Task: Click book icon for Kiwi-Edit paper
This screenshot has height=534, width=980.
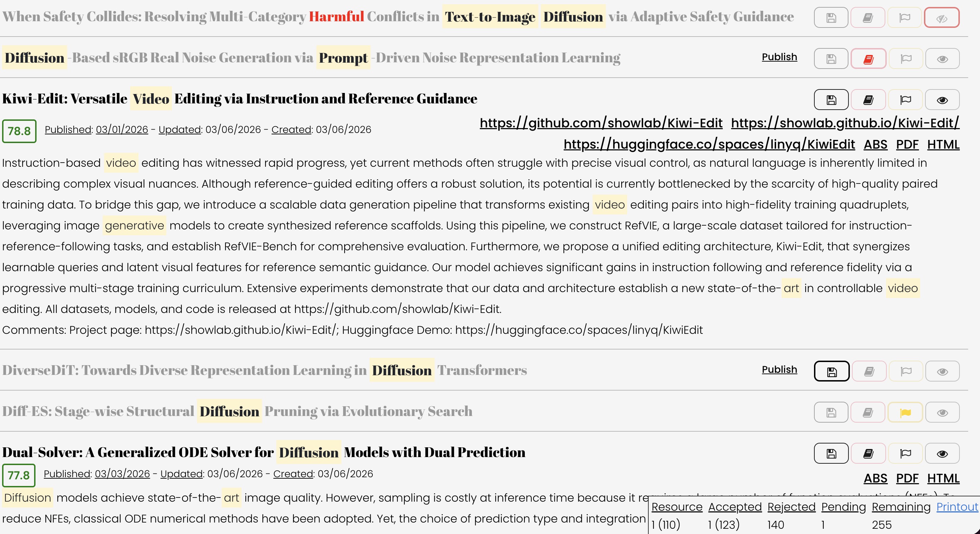Action: (868, 100)
